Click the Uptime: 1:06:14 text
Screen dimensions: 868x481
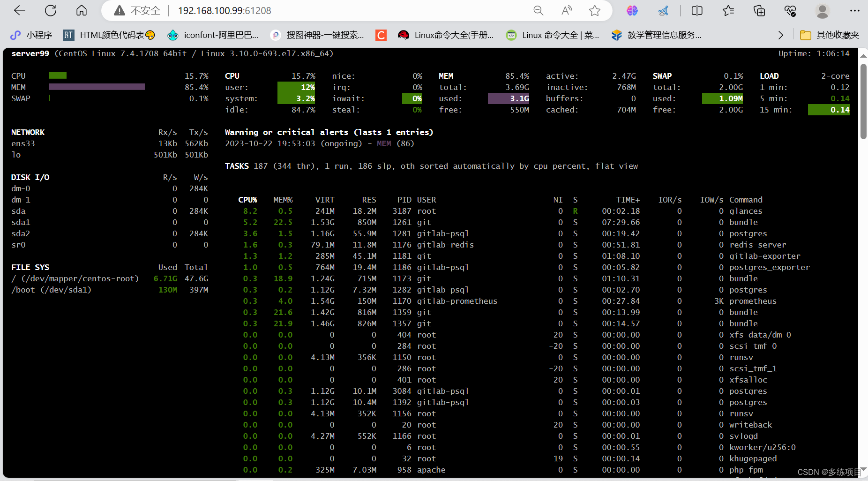(814, 53)
